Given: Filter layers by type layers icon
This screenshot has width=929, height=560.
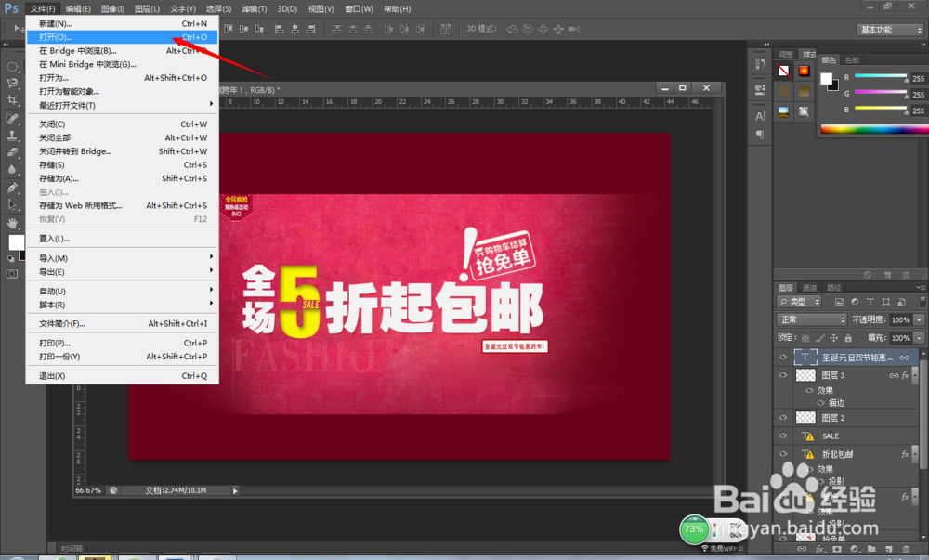Looking at the screenshot, I should [870, 302].
